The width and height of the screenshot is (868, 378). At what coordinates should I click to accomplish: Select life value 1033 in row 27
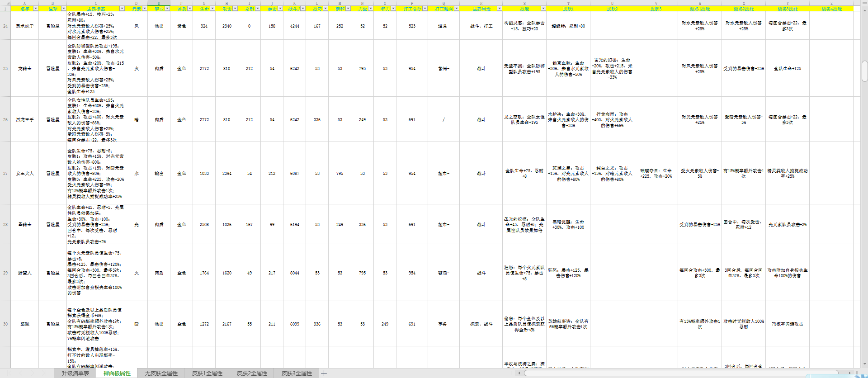point(204,174)
